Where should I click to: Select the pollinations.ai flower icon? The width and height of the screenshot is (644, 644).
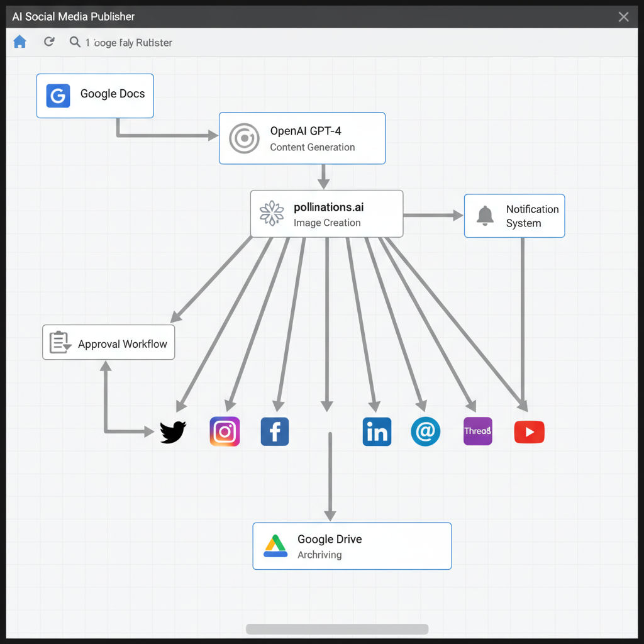[x=272, y=213]
